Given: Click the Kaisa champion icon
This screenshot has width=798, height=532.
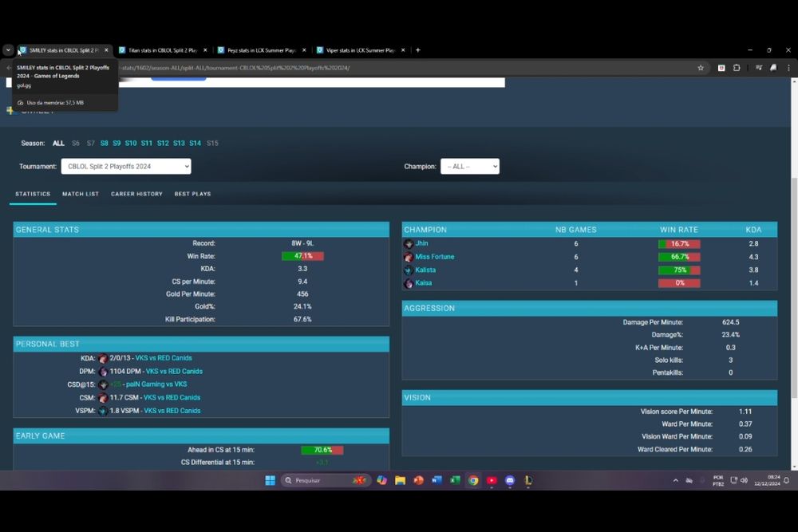Looking at the screenshot, I should click(408, 284).
